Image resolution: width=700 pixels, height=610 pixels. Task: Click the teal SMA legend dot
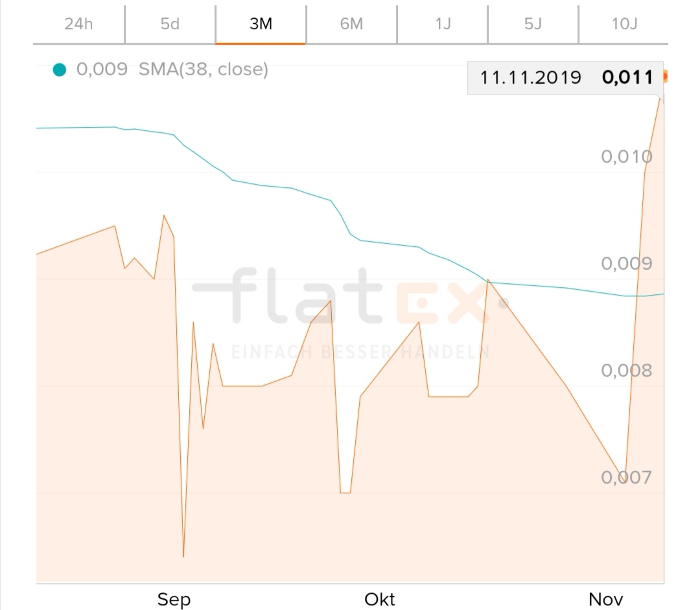pos(60,69)
